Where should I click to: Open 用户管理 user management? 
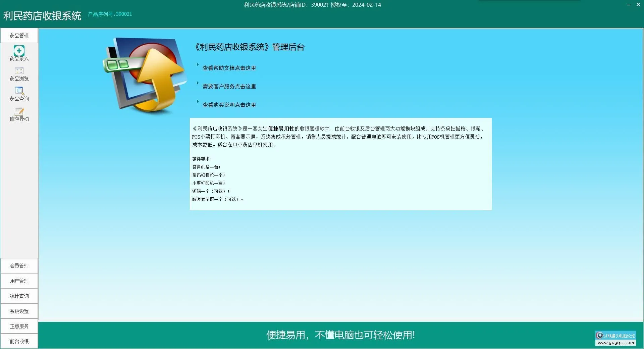(x=19, y=281)
